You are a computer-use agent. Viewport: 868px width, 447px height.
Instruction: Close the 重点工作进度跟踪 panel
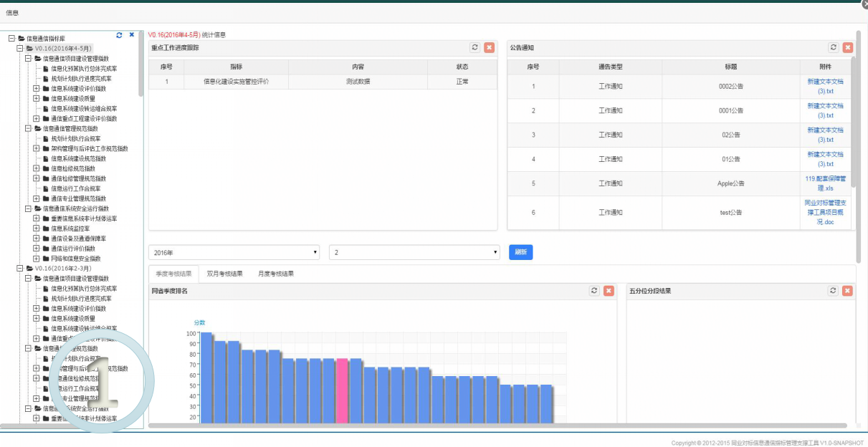coord(489,47)
